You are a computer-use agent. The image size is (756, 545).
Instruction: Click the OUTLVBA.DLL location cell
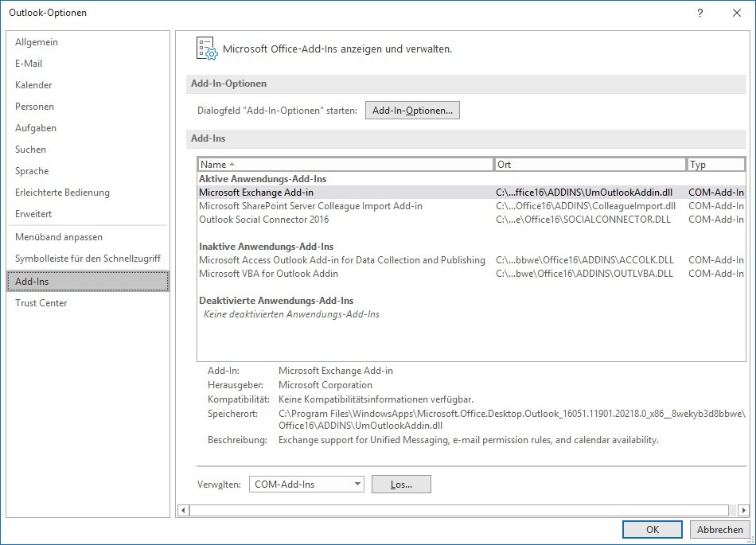coord(584,274)
